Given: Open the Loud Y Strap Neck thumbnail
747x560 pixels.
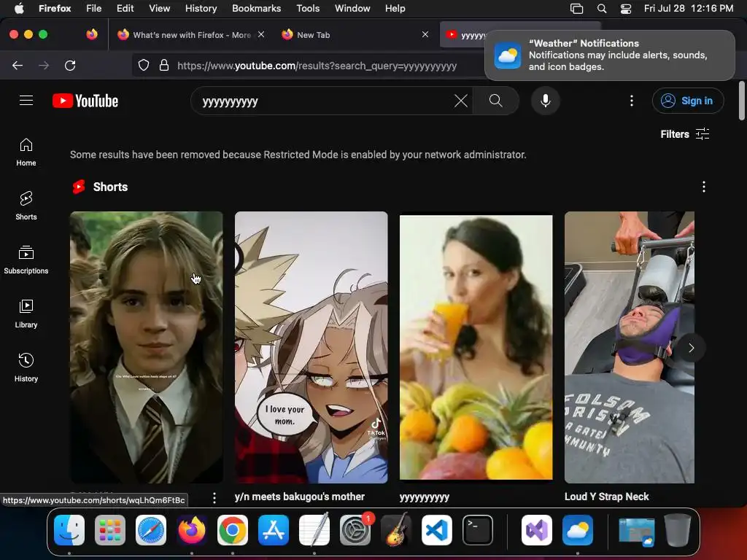Looking at the screenshot, I should [x=630, y=347].
